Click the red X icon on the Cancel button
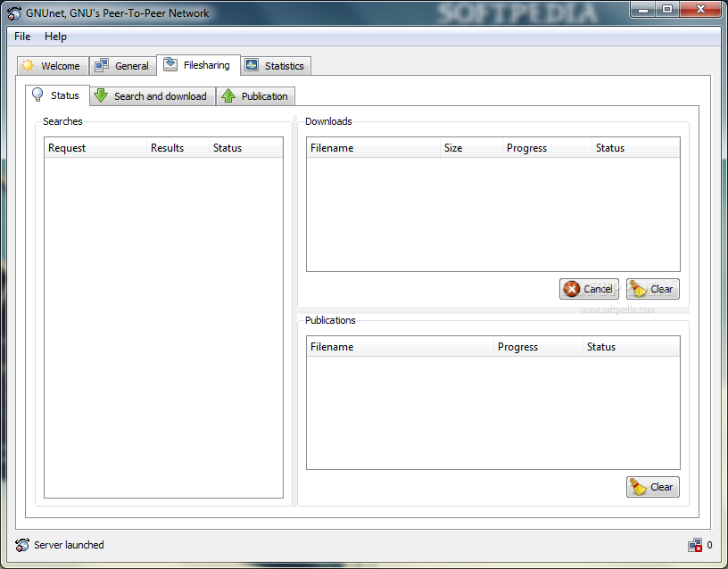728x569 pixels. click(572, 289)
